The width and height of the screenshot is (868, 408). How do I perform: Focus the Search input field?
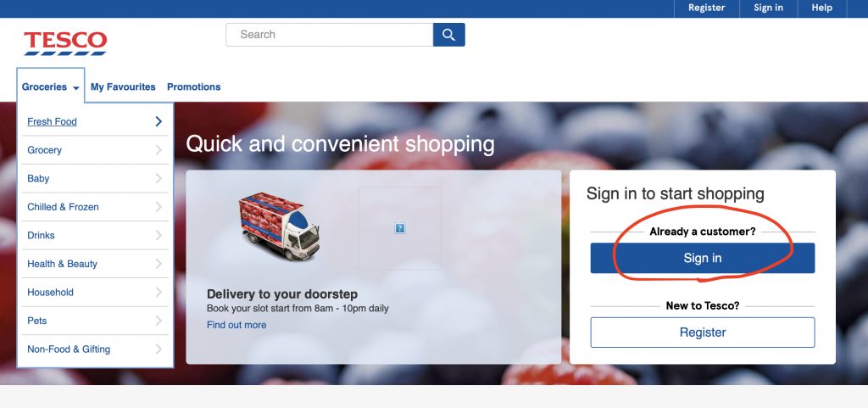point(330,35)
